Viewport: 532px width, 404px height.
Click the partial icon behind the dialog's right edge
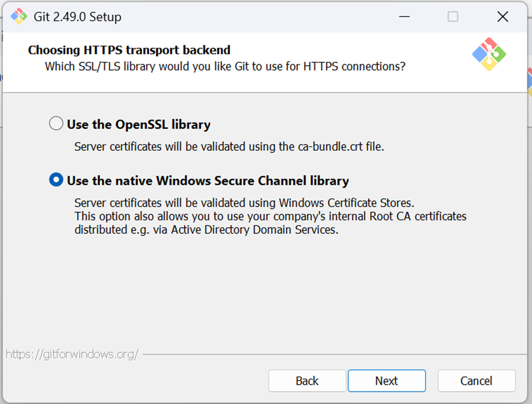tap(530, 82)
